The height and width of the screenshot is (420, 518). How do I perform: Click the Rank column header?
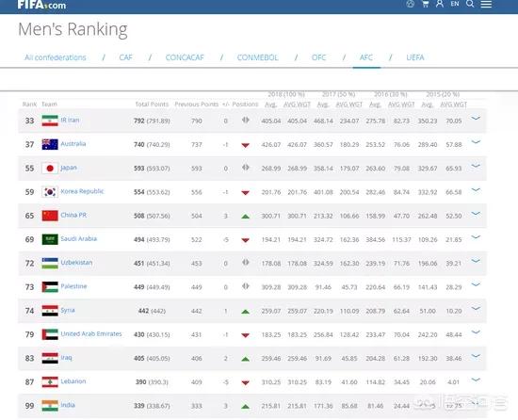point(29,105)
